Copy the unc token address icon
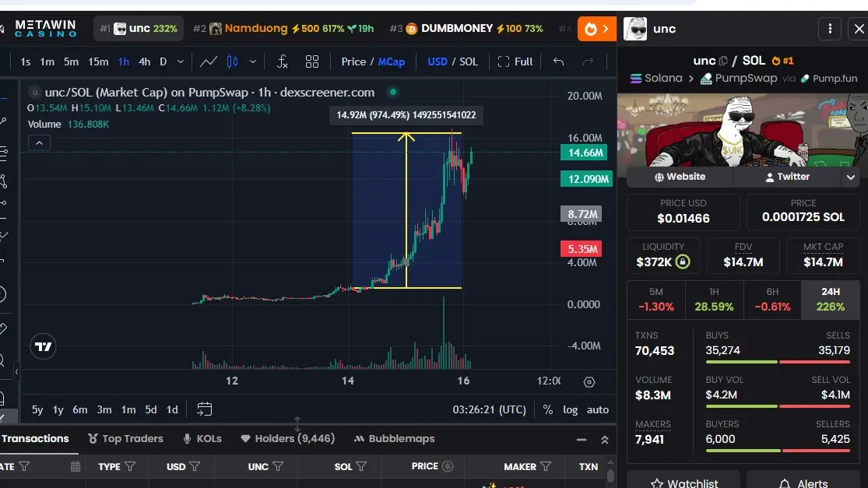Viewport: 868px width, 488px height. pyautogui.click(x=723, y=61)
